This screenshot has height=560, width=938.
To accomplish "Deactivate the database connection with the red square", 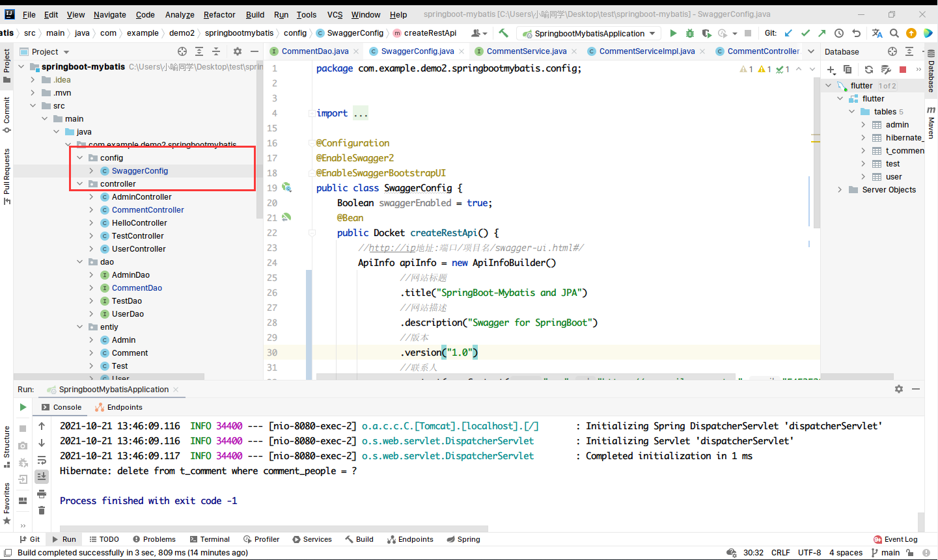I will (903, 70).
